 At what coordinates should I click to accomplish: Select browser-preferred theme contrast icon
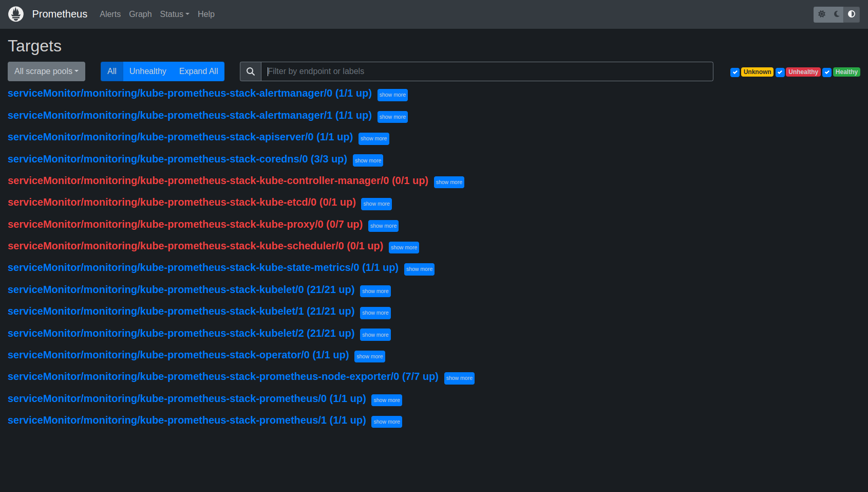(852, 14)
